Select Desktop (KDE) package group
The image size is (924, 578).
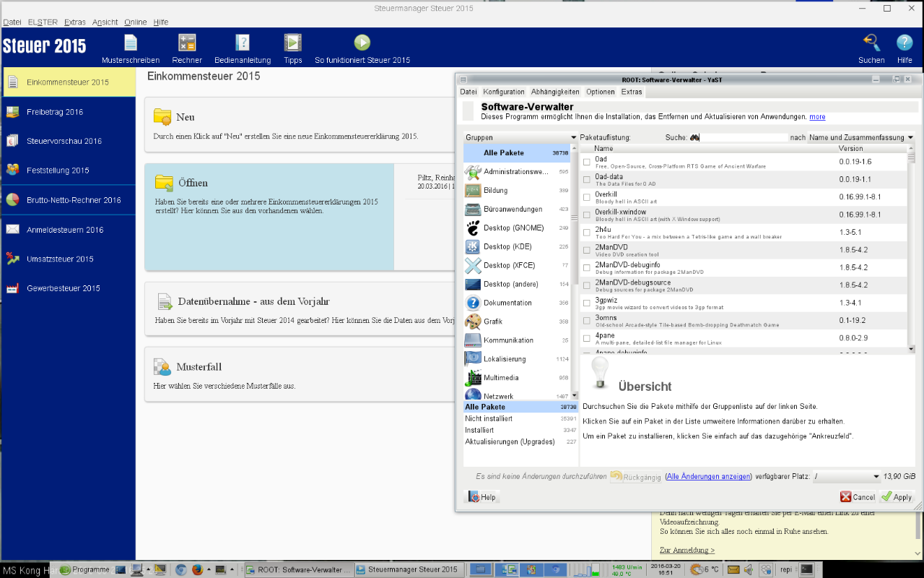pyautogui.click(x=517, y=247)
